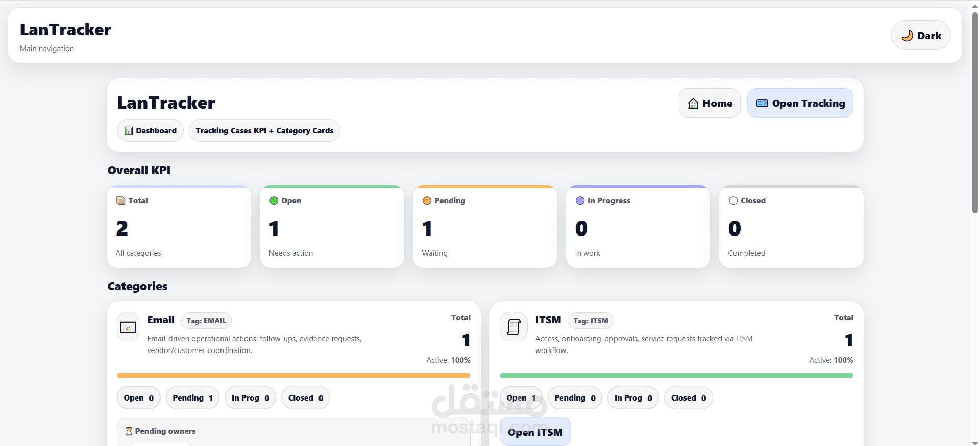Image resolution: width=980 pixels, height=446 pixels.
Task: Click the chart icon on Dashboard chip
Action: click(129, 131)
